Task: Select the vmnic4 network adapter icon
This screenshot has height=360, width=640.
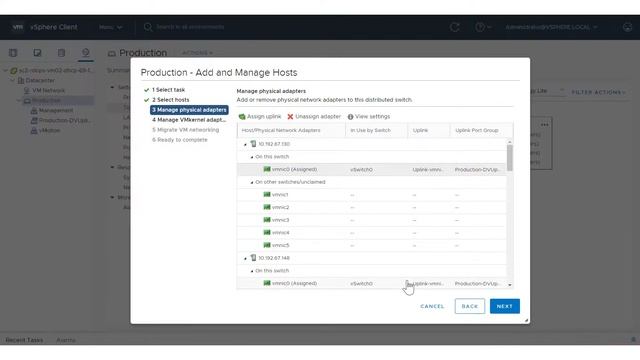Action: [267, 233]
